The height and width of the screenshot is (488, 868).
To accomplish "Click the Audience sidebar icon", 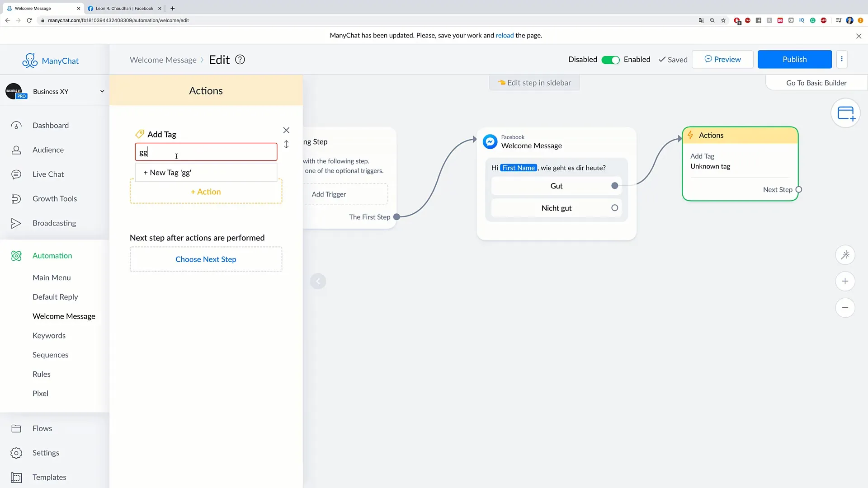I will (x=16, y=150).
